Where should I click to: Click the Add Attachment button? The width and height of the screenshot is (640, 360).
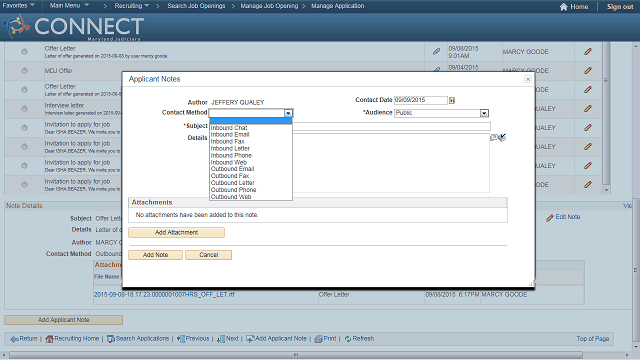(x=176, y=232)
